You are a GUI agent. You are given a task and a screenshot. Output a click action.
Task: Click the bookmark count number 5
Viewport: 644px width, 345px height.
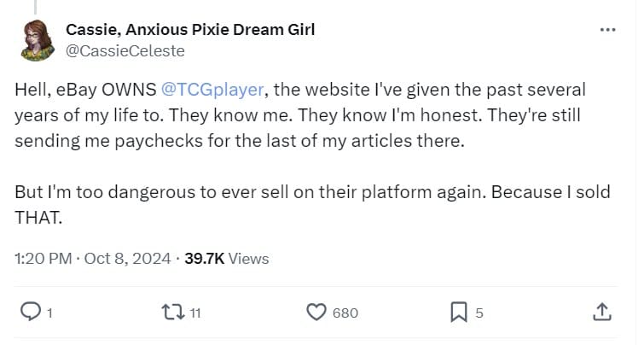[x=479, y=313]
